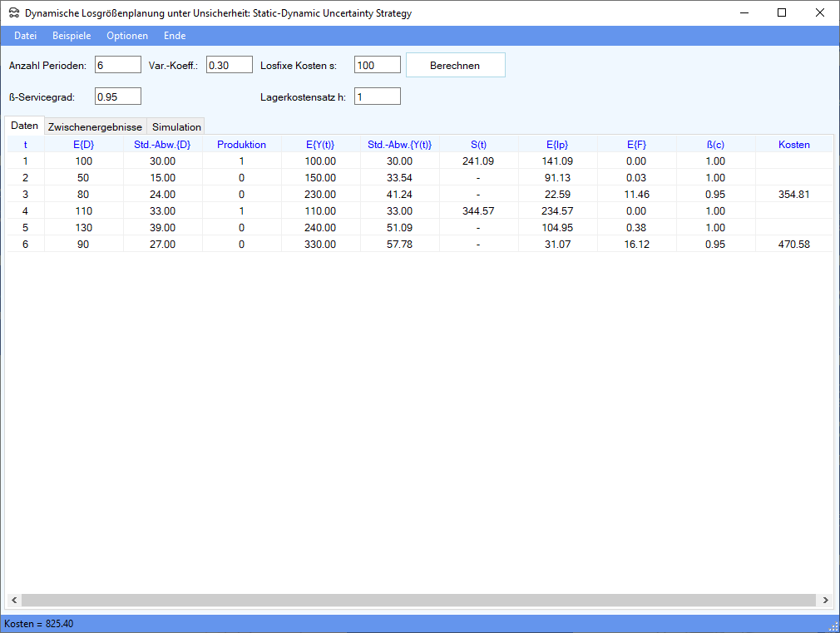Focus the Anzahl Perioden input field
The image size is (840, 633).
(118, 65)
